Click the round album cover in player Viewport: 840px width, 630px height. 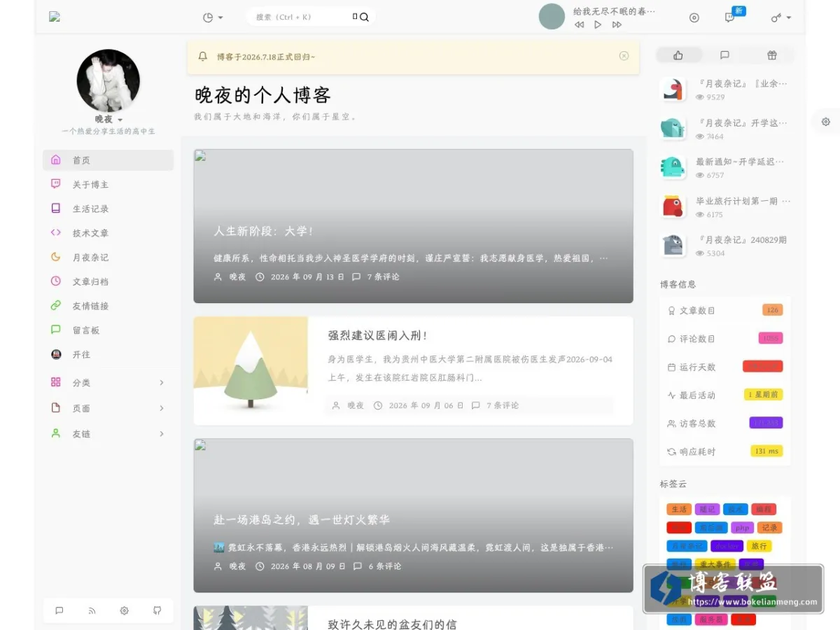(x=552, y=17)
